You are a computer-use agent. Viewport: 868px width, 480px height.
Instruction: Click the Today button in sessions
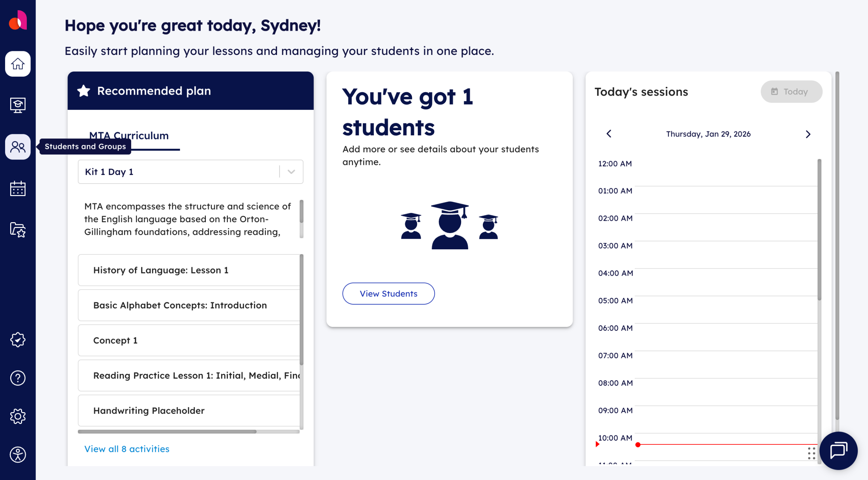(x=791, y=92)
